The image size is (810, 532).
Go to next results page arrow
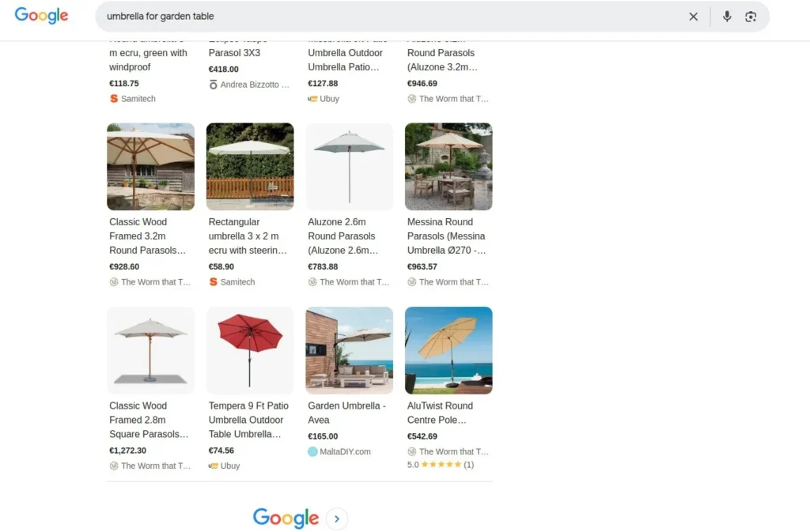(x=337, y=519)
